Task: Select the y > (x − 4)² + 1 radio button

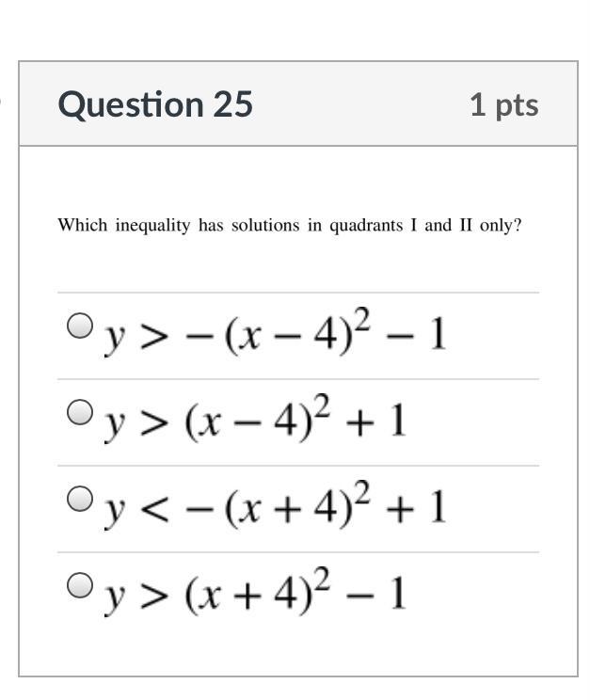Action: [x=81, y=412]
